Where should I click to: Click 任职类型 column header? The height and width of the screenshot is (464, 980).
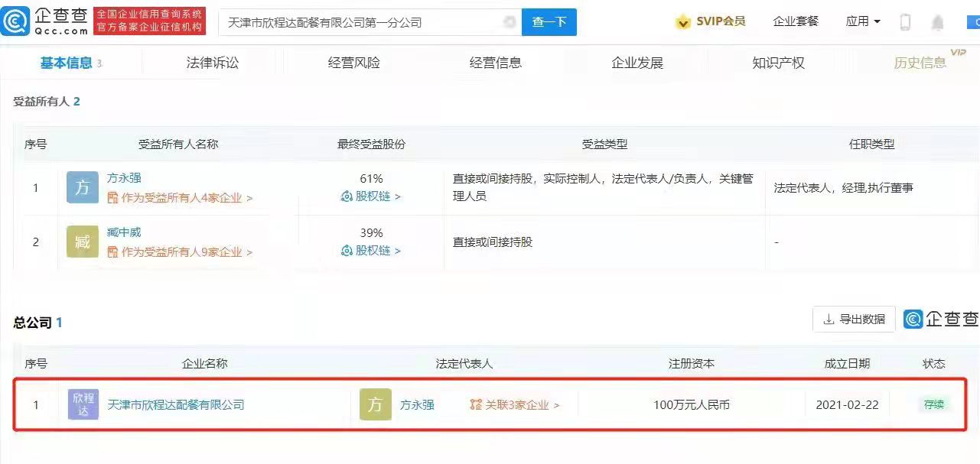pyautogui.click(x=871, y=144)
